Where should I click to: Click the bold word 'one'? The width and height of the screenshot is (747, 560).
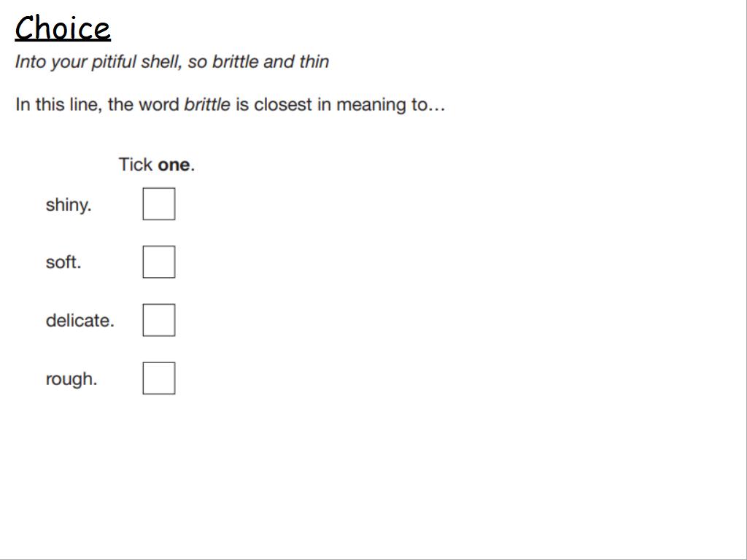174,165
